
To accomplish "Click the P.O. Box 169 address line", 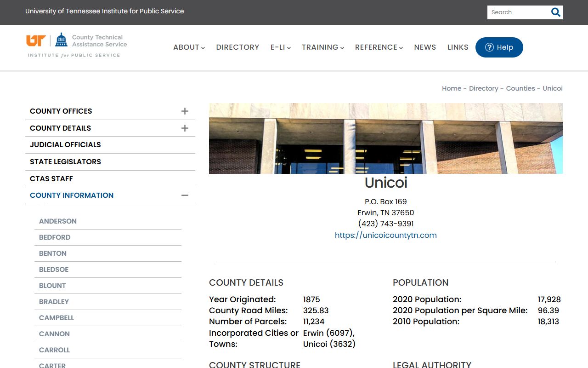I will (386, 201).
